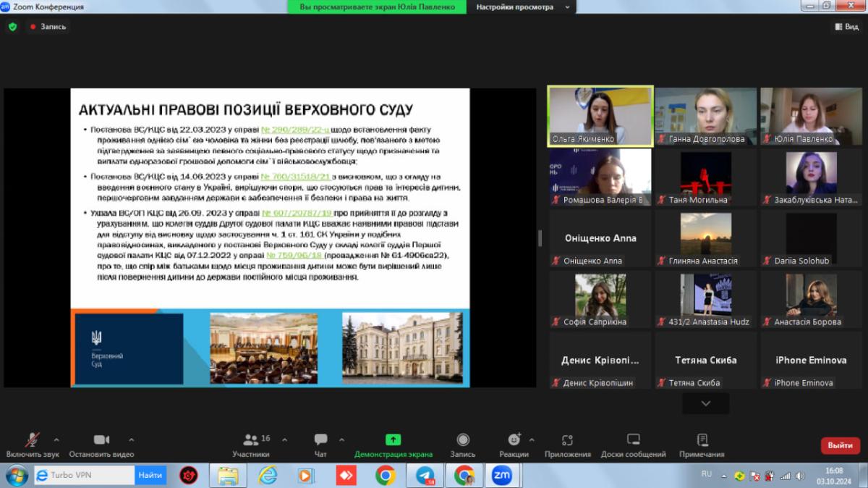Viewport: 868px width, 488px height.
Task: Show more participants with down chevron
Action: click(706, 403)
